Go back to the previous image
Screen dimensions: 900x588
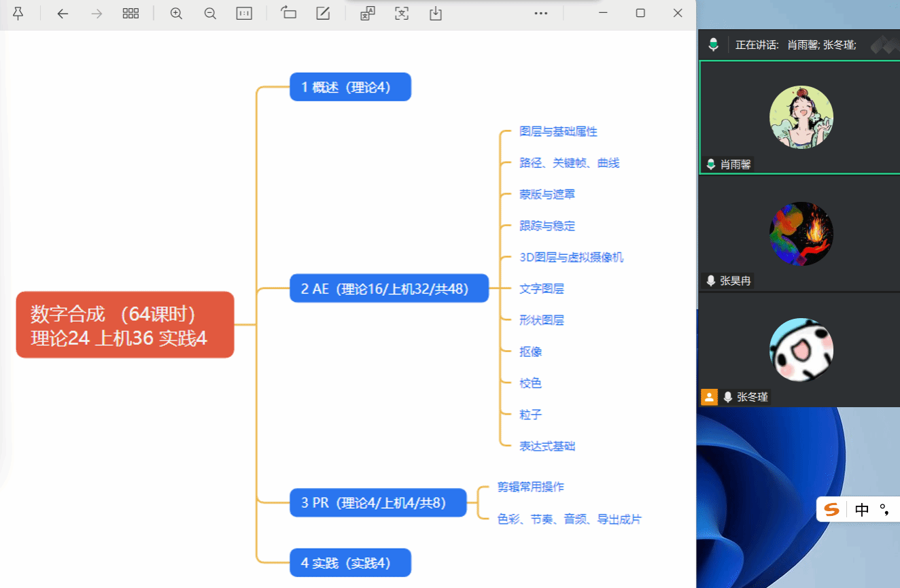(x=63, y=14)
